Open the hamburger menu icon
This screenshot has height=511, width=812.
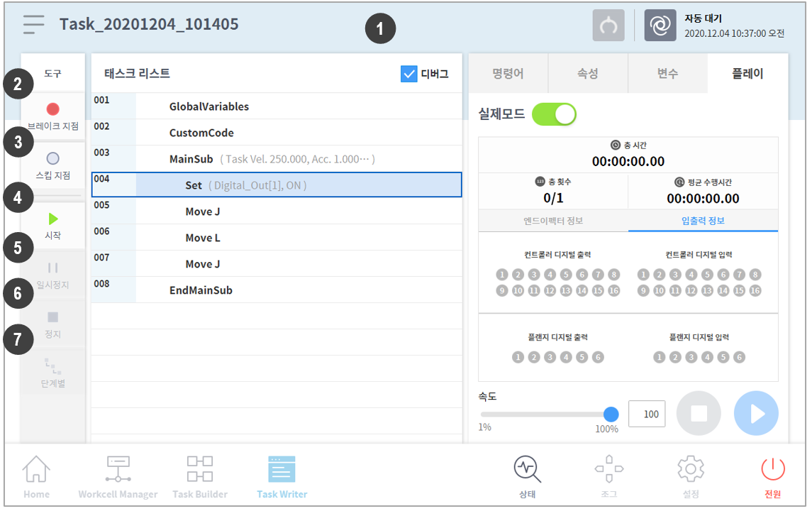33,24
